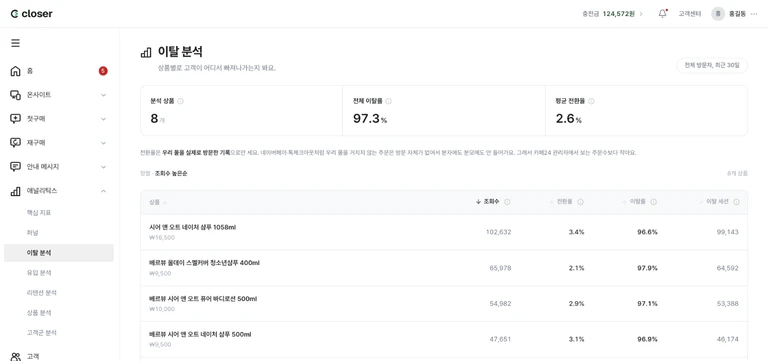Click the 2.6% 평균 전환율 value

pyautogui.click(x=569, y=119)
